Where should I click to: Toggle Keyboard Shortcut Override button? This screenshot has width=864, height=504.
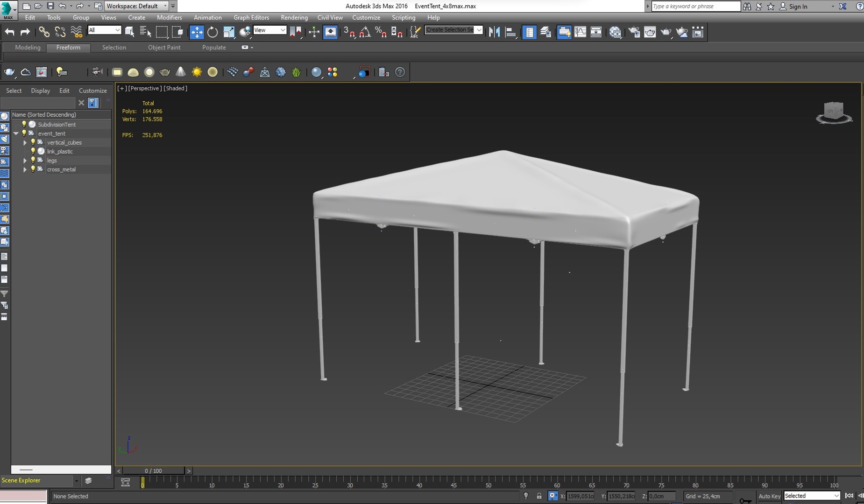click(x=330, y=32)
